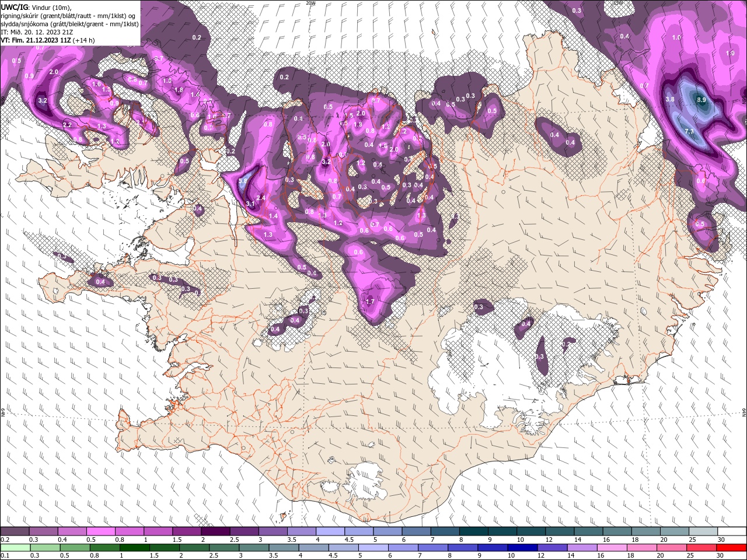This screenshot has width=747, height=560.
Task: Click the '30' label on the upper scale
Action: (721, 540)
